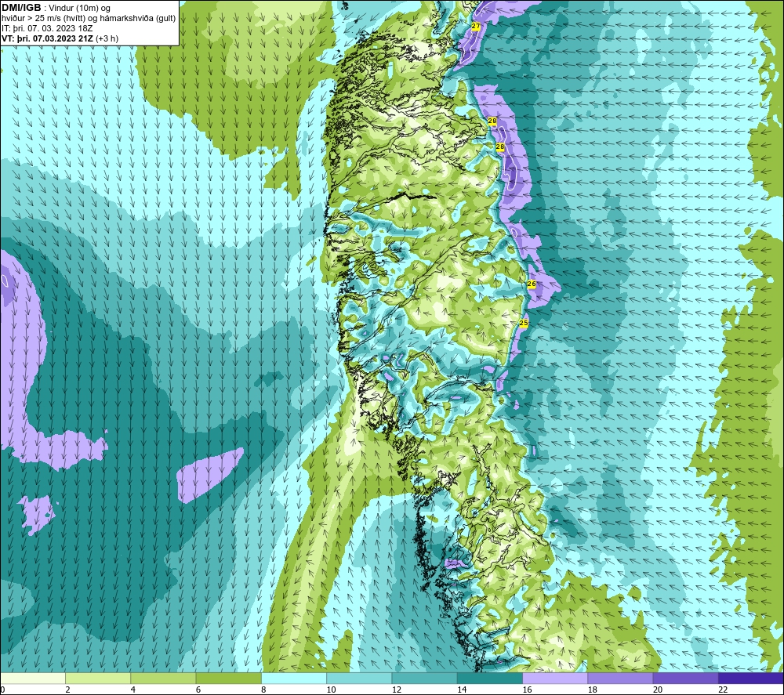Click the dark teal 14–16 m/s legend swatch
This screenshot has height=695, width=784.
click(490, 678)
